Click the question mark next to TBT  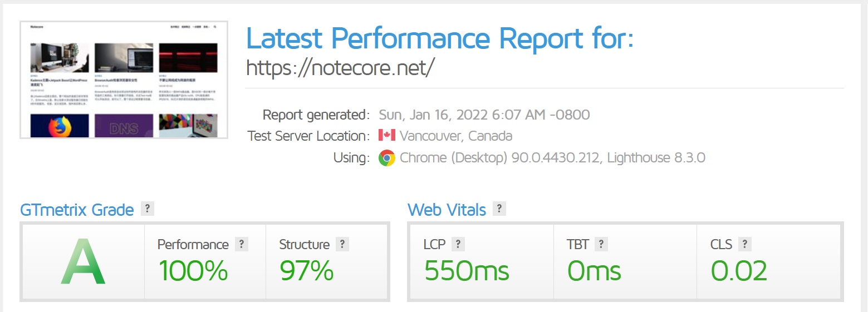click(601, 244)
